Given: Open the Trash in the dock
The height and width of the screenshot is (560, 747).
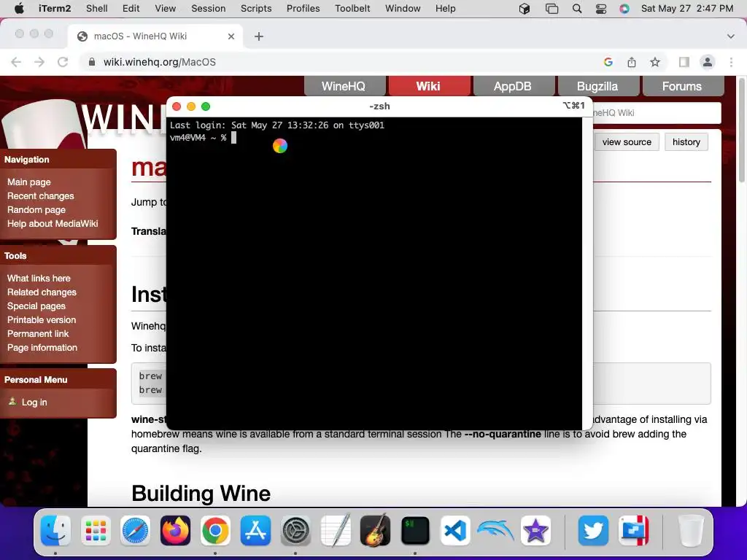Looking at the screenshot, I should coord(691,530).
